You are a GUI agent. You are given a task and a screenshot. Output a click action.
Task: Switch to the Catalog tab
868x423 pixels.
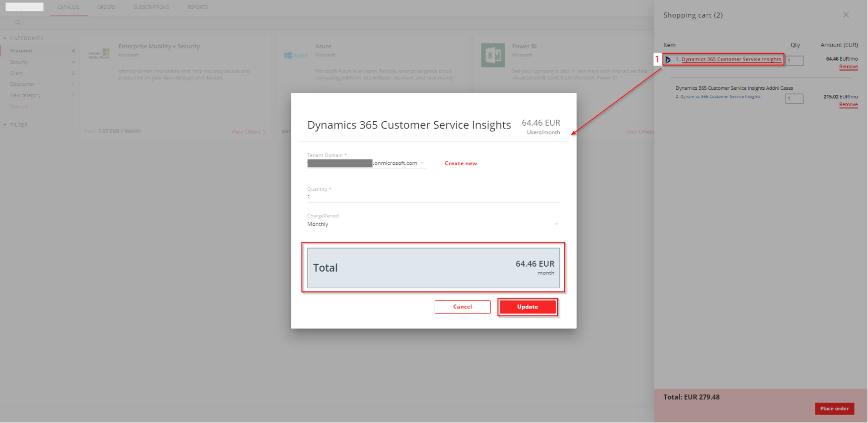tap(68, 7)
